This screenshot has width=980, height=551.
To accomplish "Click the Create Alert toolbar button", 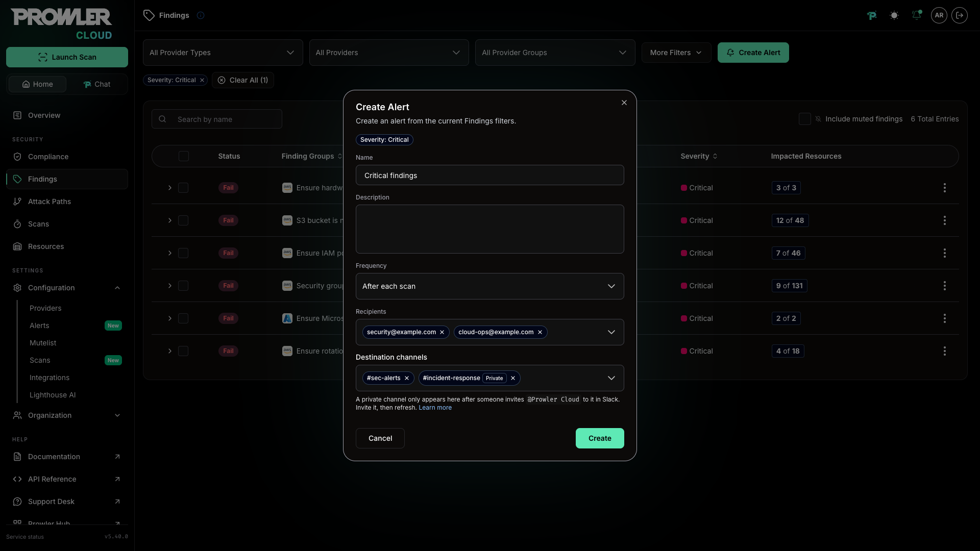I will [x=753, y=53].
